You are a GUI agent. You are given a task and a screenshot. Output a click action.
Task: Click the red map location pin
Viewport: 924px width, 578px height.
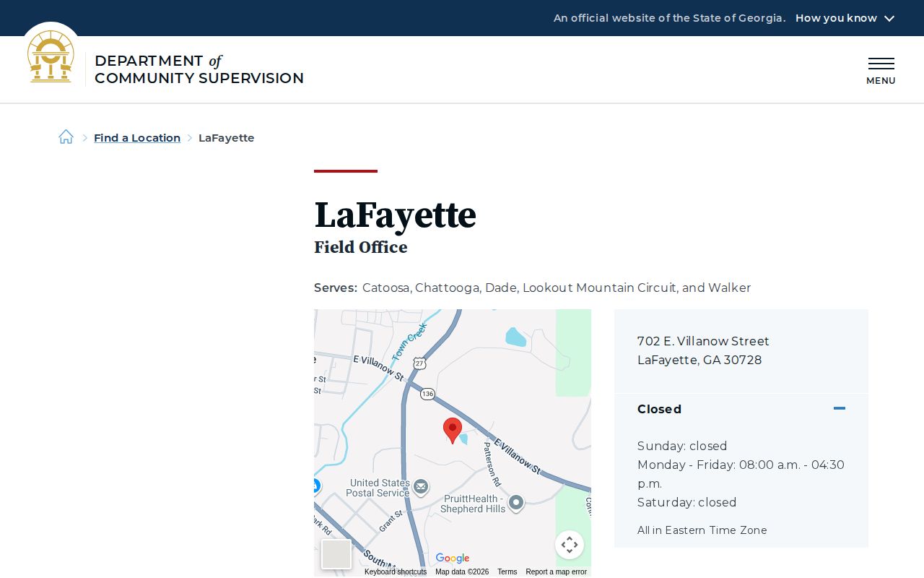(453, 431)
